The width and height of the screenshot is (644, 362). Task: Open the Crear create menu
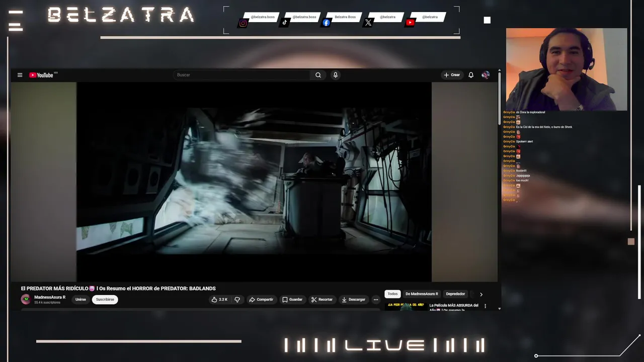[x=452, y=75]
